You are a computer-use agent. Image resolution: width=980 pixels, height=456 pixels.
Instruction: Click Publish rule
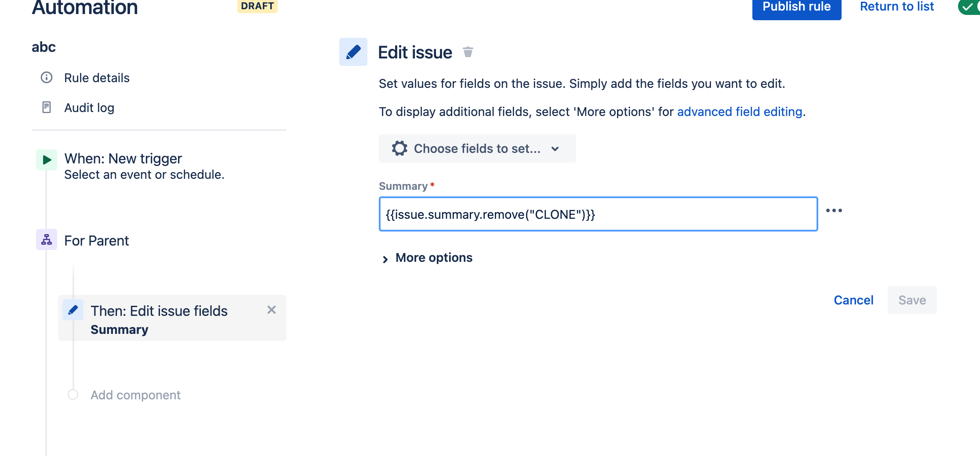[796, 6]
